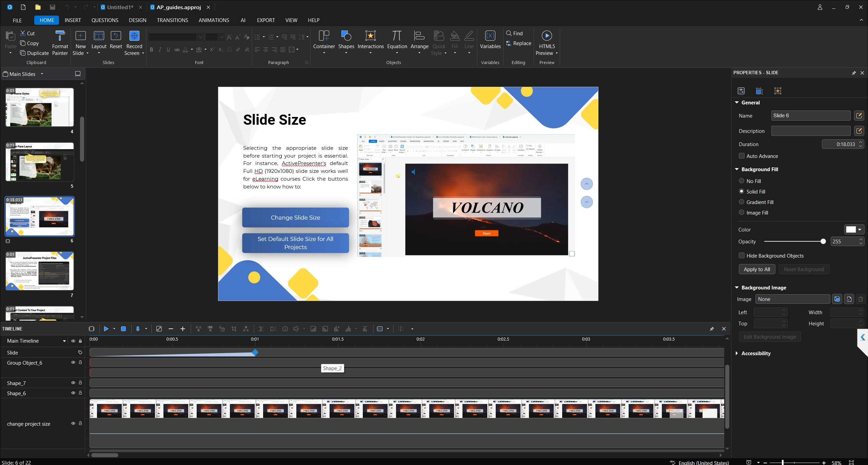Switch to the TRANSITIONS ribbon tab

(172, 20)
